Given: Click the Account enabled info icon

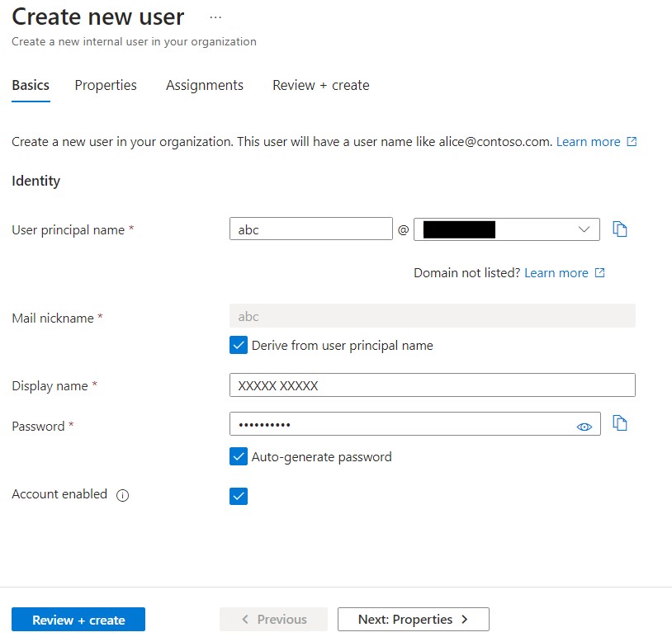Looking at the screenshot, I should (123, 495).
